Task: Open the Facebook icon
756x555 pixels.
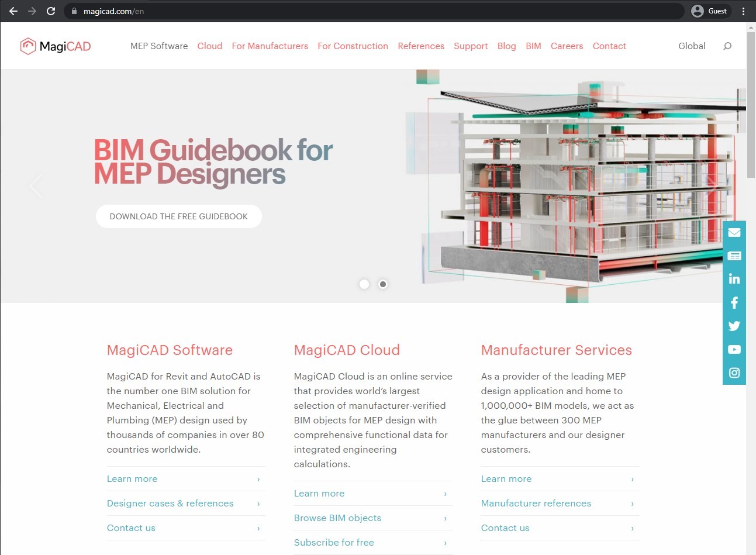Action: [x=734, y=302]
